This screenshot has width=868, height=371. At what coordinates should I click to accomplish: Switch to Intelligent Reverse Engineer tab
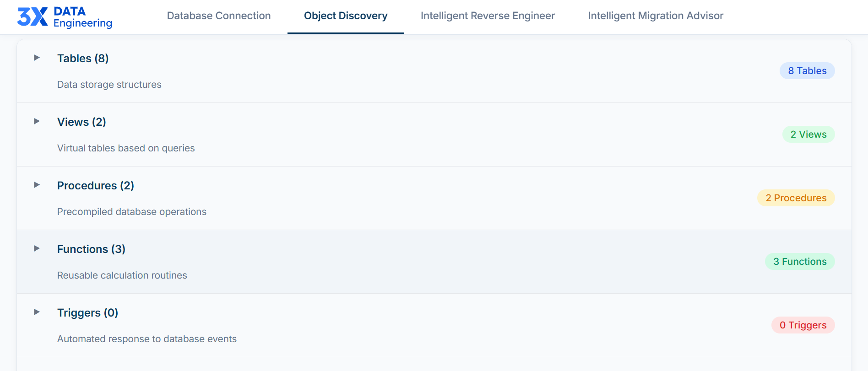tap(488, 16)
